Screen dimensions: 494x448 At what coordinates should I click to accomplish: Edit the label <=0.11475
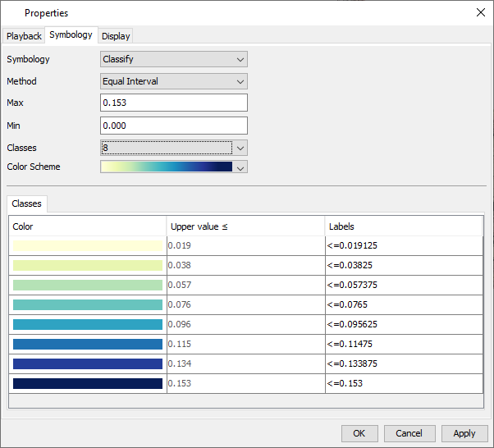pyautogui.click(x=403, y=344)
